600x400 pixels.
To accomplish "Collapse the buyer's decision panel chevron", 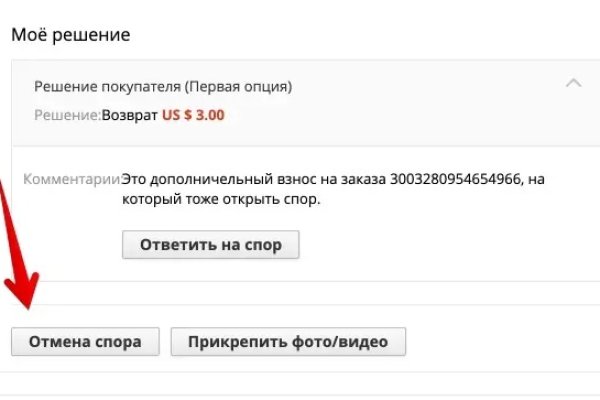I will 573,84.
